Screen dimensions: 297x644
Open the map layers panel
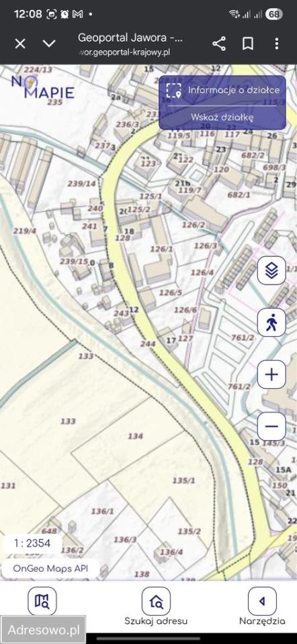(271, 270)
